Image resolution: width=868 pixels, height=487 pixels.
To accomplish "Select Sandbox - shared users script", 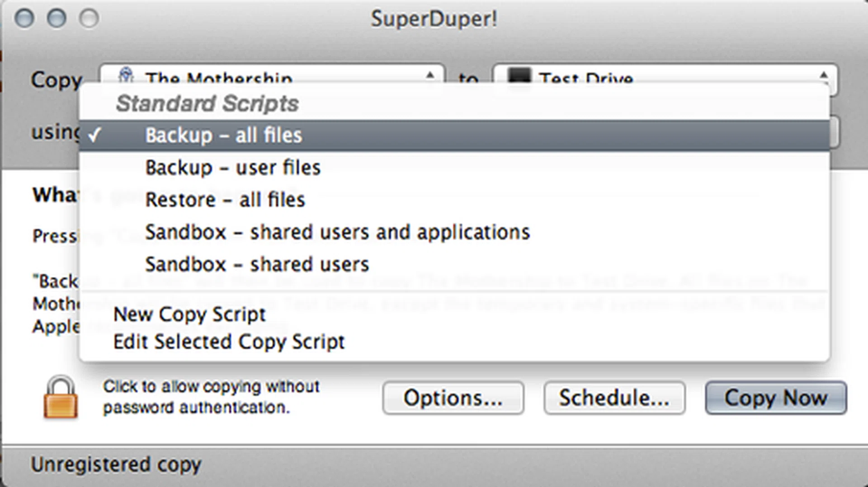I will (x=256, y=264).
